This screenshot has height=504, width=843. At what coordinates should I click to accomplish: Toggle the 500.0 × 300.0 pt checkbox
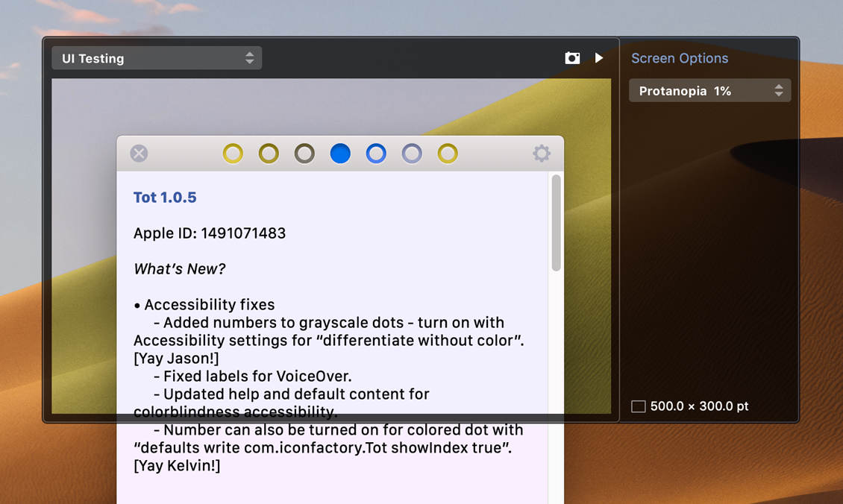(x=639, y=406)
